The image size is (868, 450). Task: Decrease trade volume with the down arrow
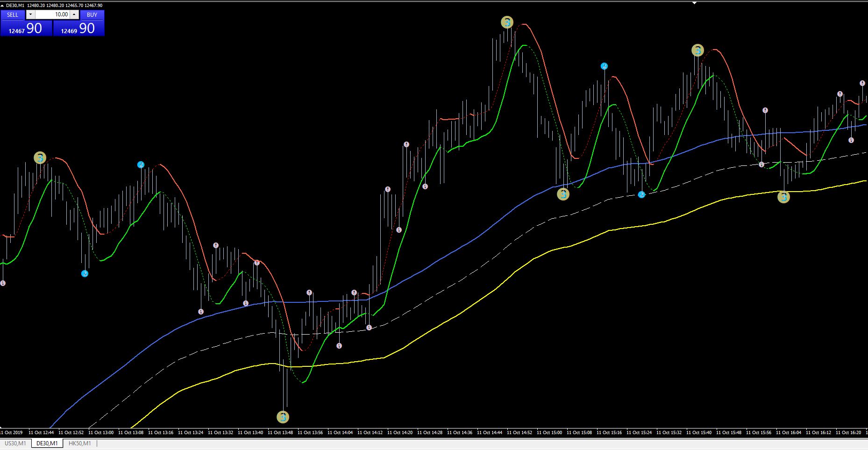pyautogui.click(x=31, y=14)
